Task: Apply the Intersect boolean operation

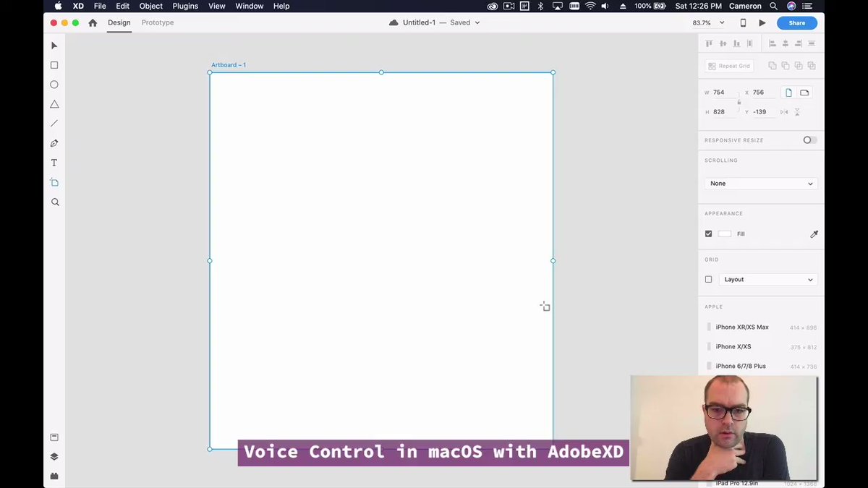Action: point(799,66)
